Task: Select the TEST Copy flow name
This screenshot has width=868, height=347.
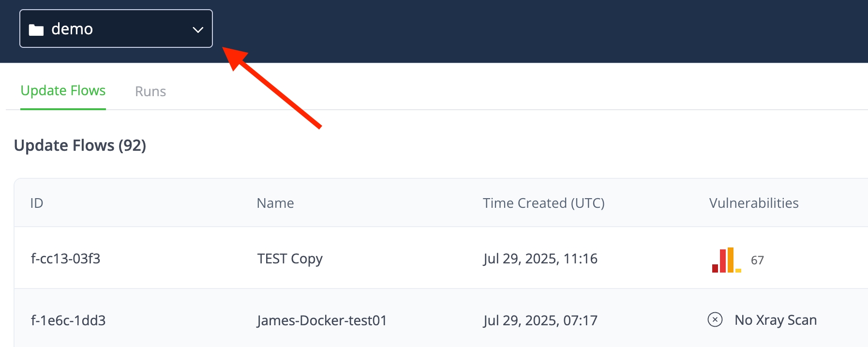Action: tap(290, 259)
